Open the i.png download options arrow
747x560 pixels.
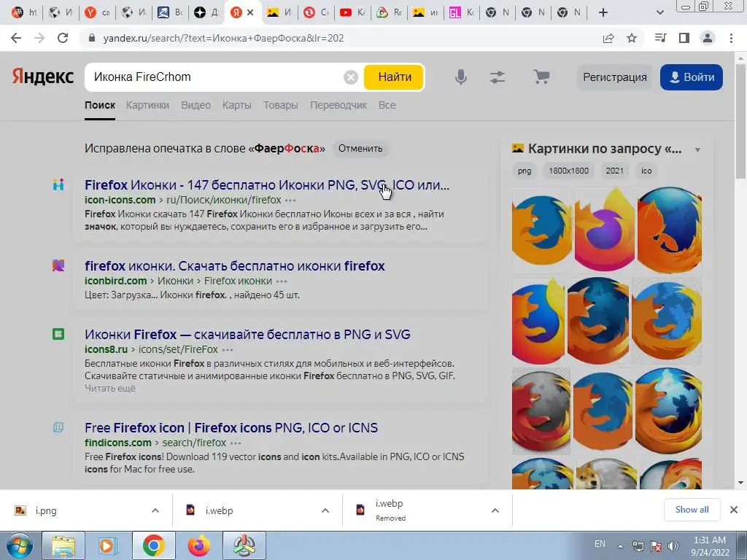pyautogui.click(x=155, y=510)
